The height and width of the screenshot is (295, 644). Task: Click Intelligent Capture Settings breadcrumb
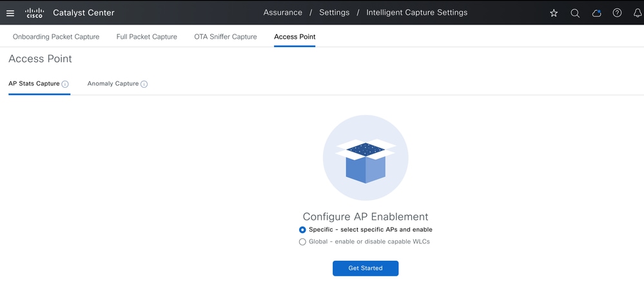tap(417, 13)
